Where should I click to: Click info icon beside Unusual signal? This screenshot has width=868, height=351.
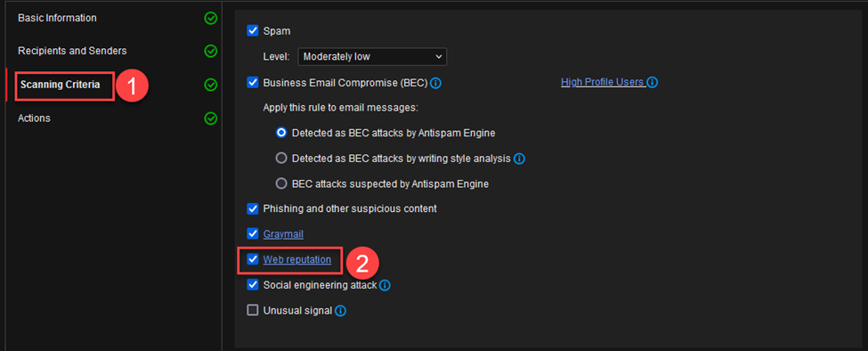coord(340,311)
